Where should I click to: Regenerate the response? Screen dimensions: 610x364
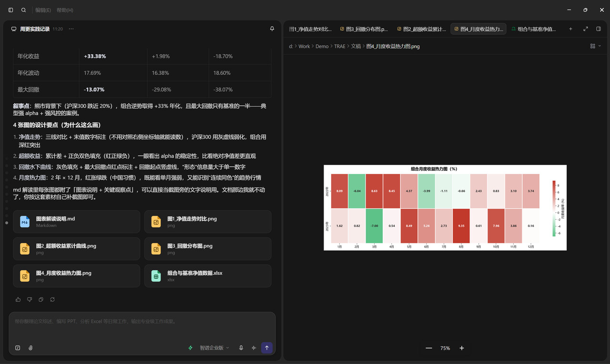click(52, 300)
